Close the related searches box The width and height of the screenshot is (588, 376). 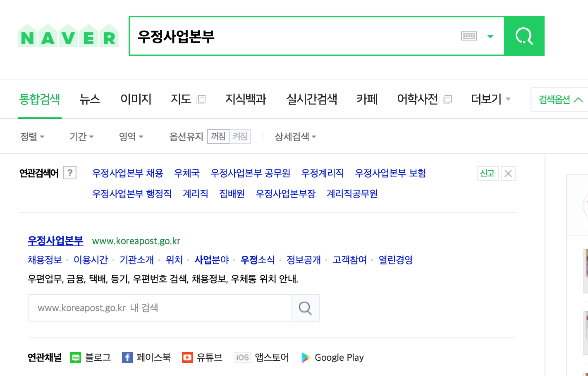click(508, 174)
